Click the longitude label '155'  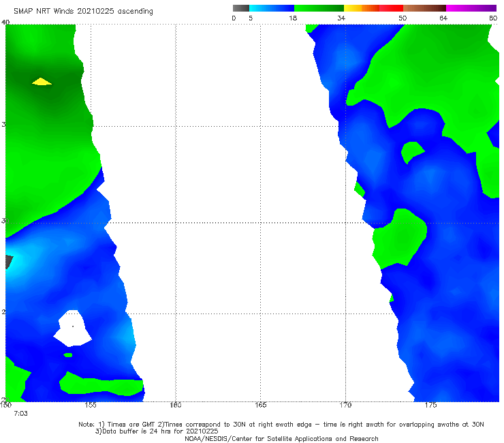(x=91, y=405)
